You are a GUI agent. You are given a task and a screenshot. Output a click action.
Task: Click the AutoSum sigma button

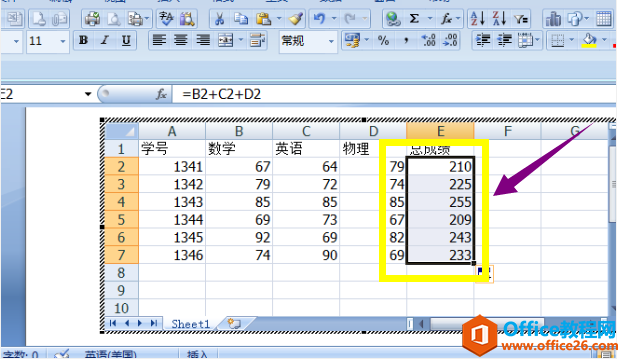[x=415, y=19]
